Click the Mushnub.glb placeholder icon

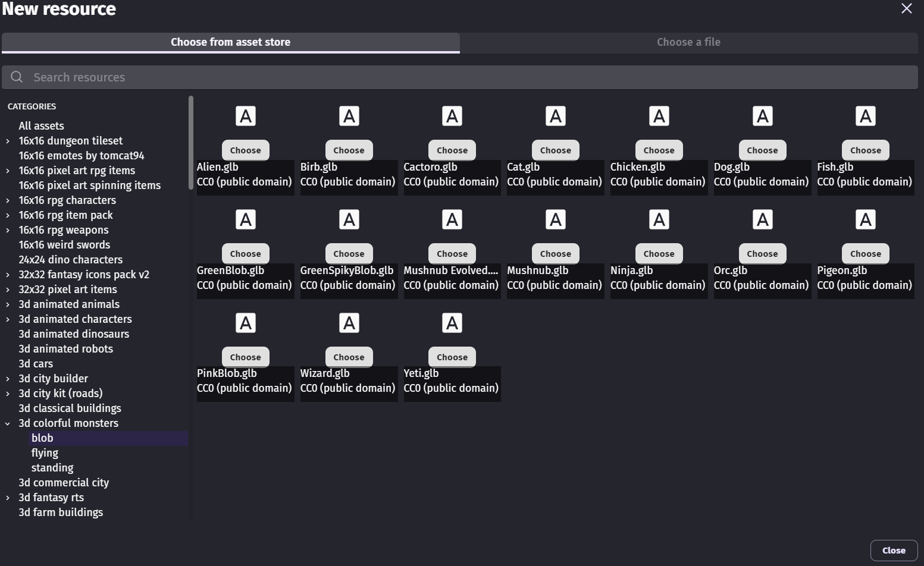point(556,219)
